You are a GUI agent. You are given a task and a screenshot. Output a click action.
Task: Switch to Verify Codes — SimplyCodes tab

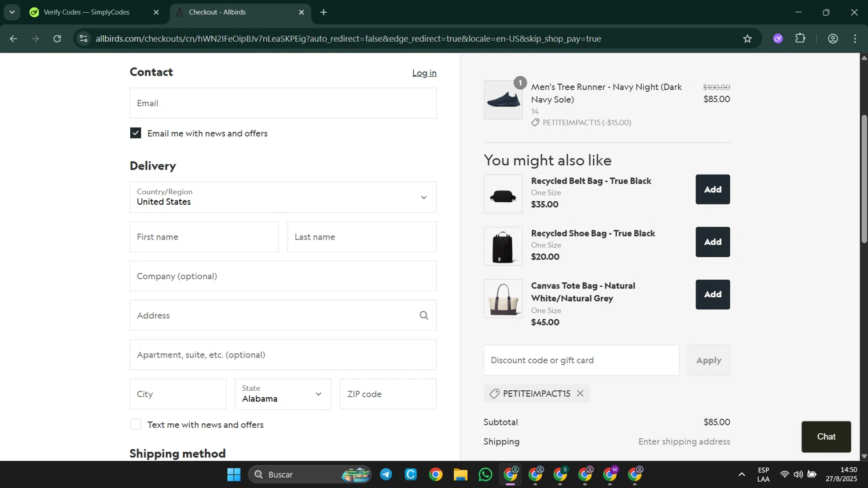tap(86, 12)
